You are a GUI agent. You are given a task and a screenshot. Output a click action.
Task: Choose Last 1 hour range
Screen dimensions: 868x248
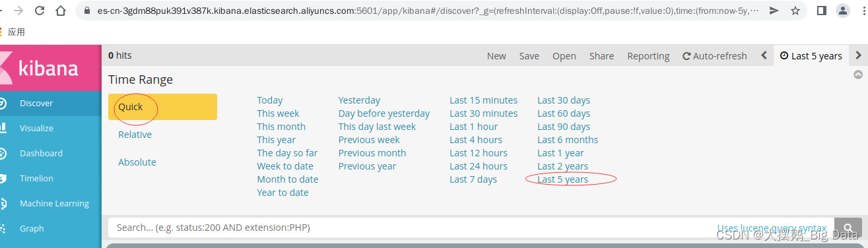tap(474, 127)
